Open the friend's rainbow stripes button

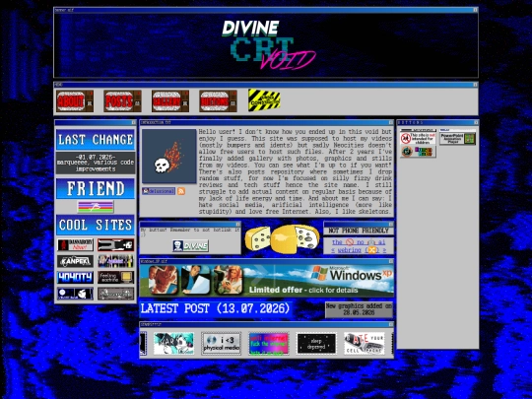pos(96,207)
